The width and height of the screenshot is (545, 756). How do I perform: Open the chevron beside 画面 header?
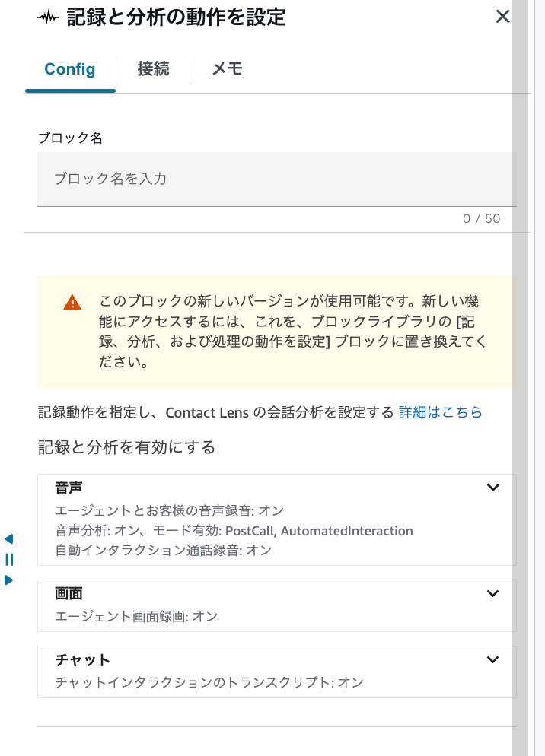point(493,594)
